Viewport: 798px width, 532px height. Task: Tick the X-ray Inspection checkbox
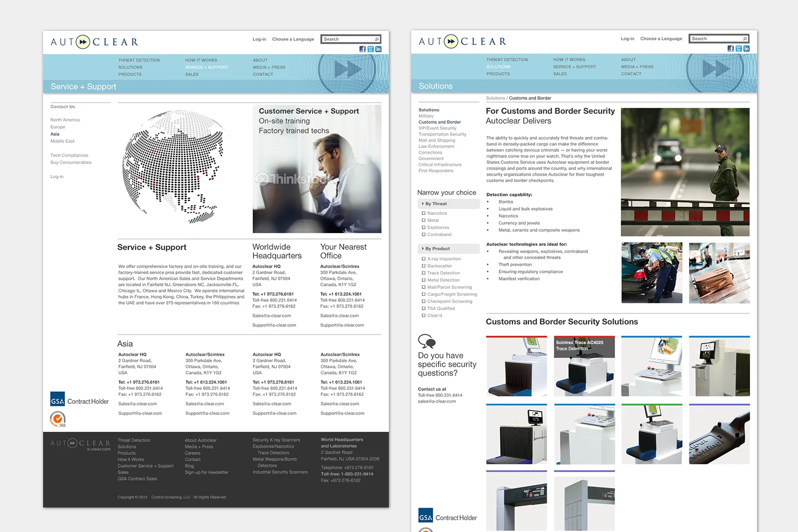[x=423, y=259]
